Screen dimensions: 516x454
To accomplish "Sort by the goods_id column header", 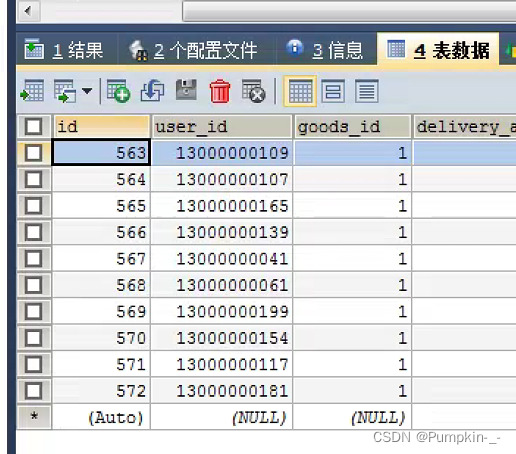I will 352,127.
